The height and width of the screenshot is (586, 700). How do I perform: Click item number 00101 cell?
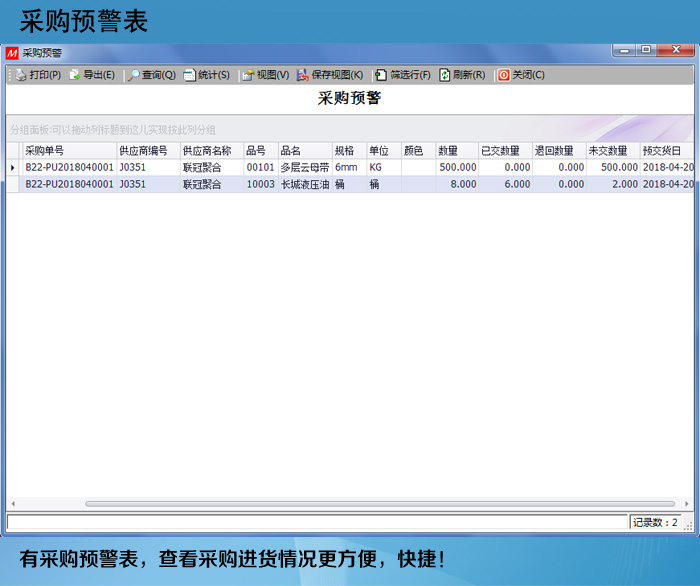[x=261, y=168]
